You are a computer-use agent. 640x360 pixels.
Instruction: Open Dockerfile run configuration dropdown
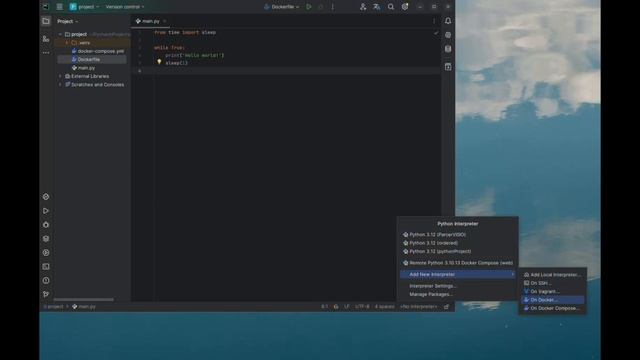[x=282, y=7]
